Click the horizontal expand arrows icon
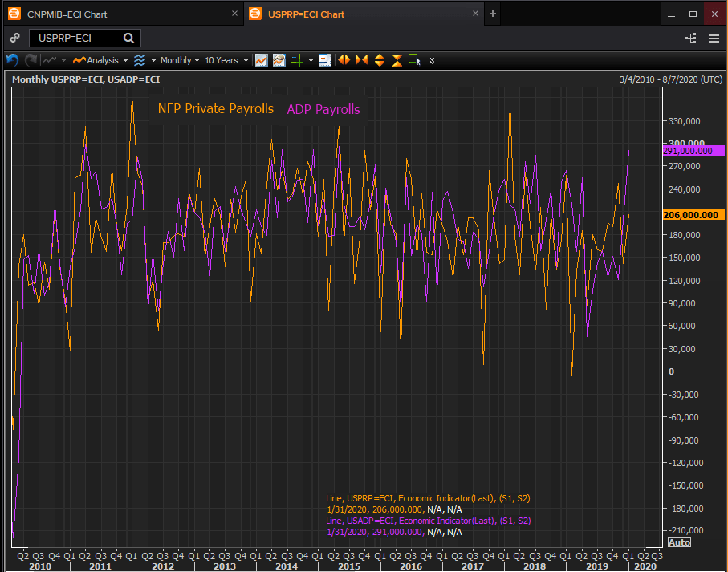The image size is (728, 572). (x=344, y=60)
